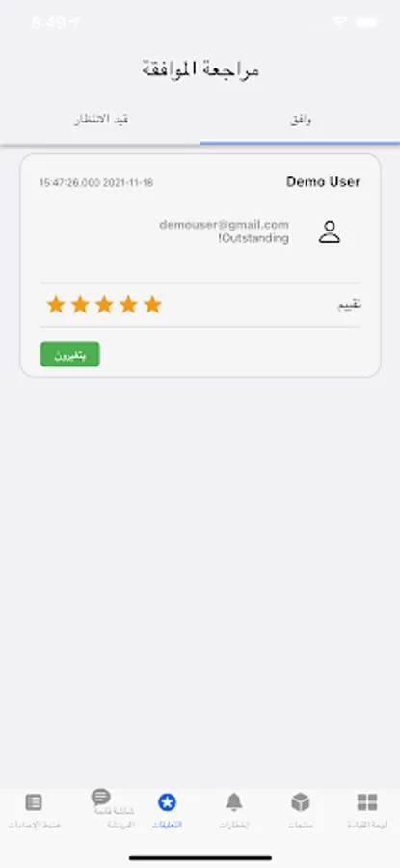Select the reviews star icon in the bottom bar
Viewport: 400px width, 868px height.
tap(167, 801)
